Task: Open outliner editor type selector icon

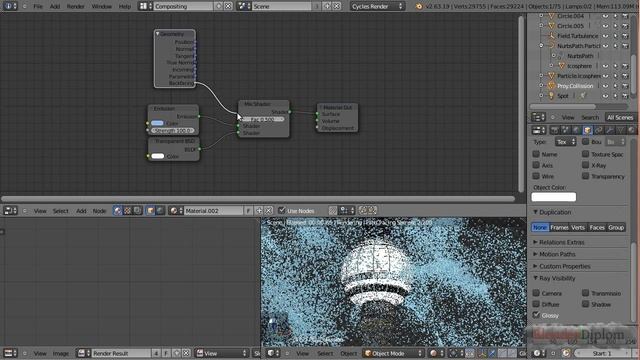Action: coord(538,117)
